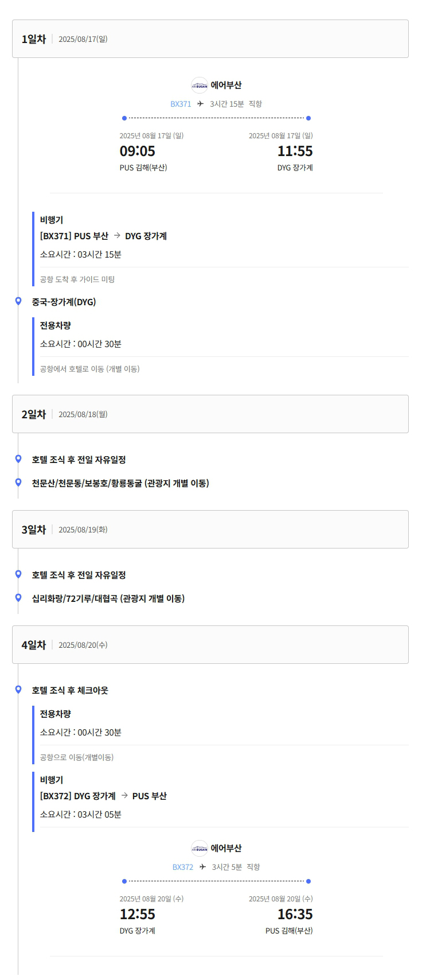Click the 09:05 departure time
The image size is (422, 980).
pyautogui.click(x=138, y=151)
